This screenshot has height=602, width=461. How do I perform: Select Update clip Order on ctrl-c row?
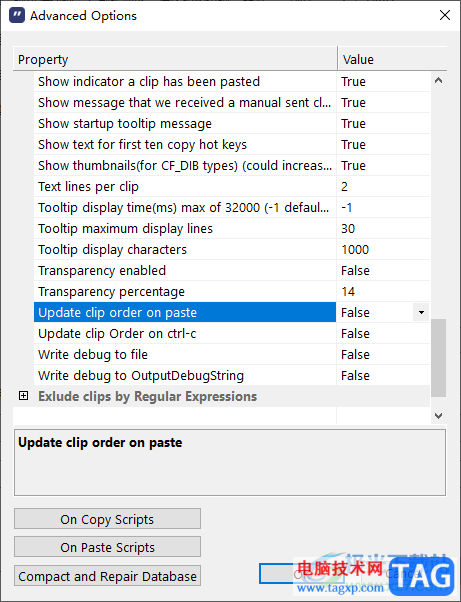coord(185,333)
